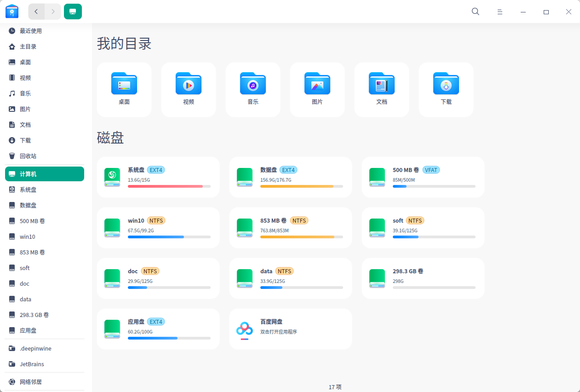Click the 17 项 status text
This screenshot has width=580, height=392.
coord(335,387)
